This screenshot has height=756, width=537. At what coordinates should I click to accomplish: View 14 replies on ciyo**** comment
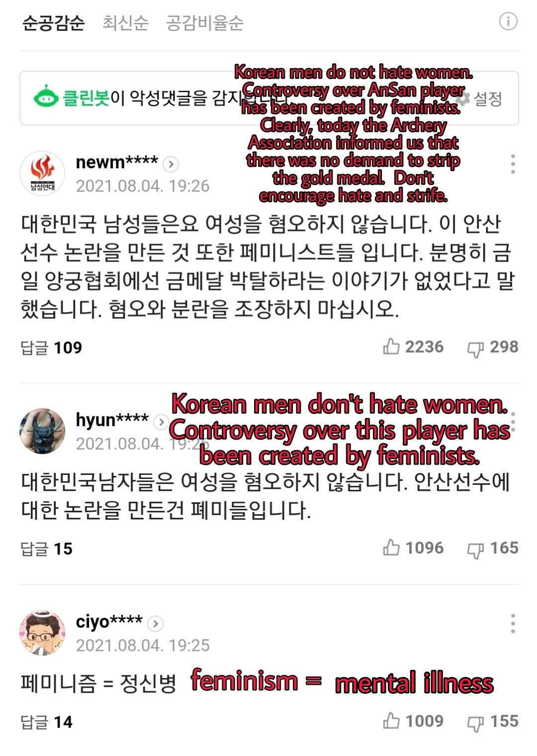[x=47, y=722]
